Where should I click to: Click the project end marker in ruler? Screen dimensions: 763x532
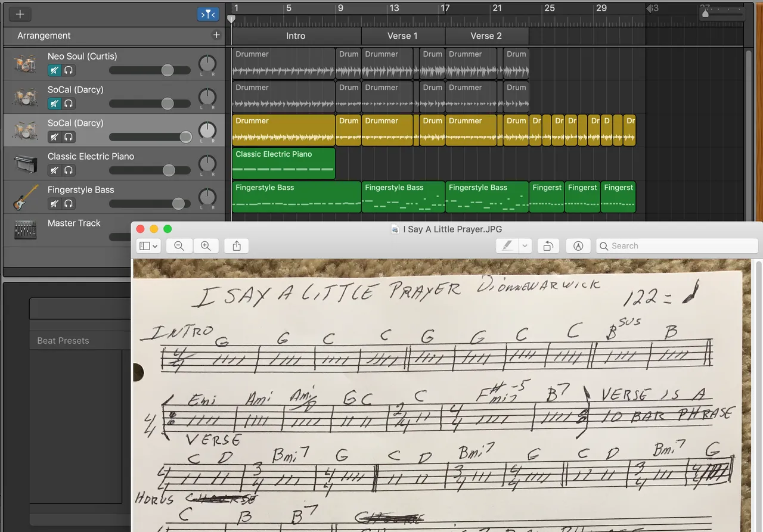(x=650, y=8)
